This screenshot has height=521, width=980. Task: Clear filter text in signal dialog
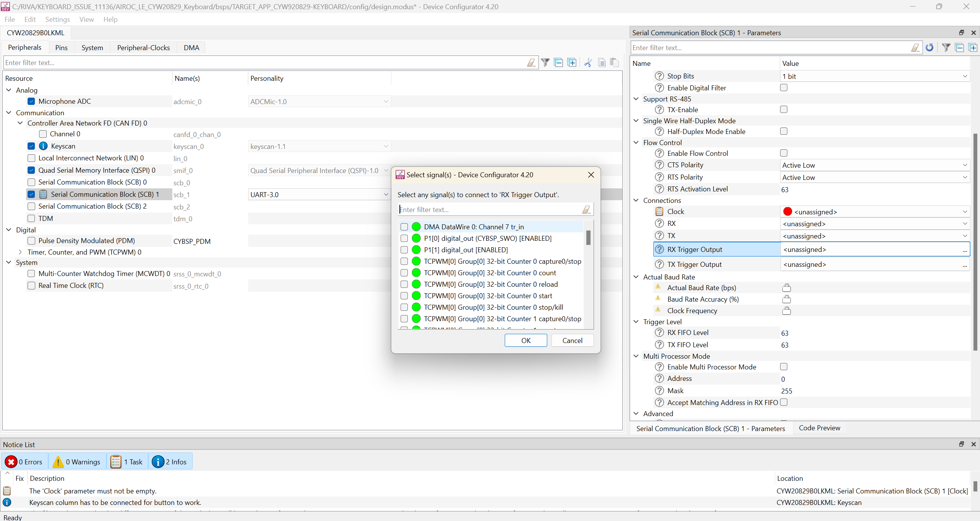click(x=586, y=210)
